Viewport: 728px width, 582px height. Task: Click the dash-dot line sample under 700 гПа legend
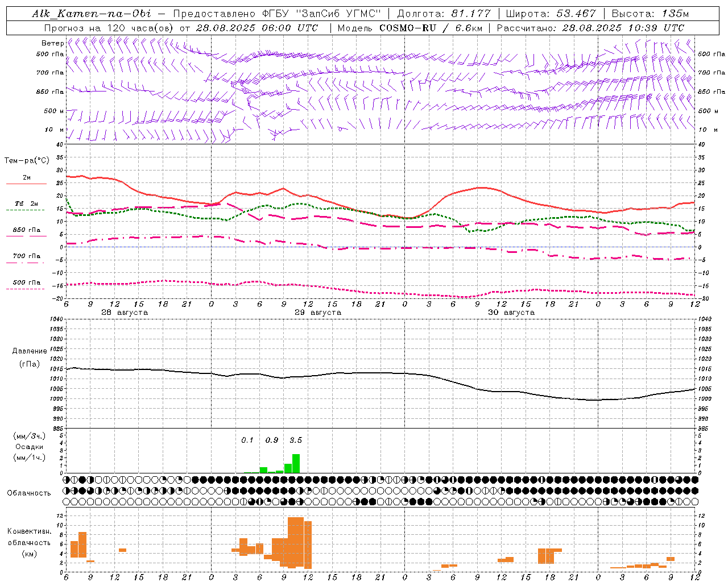coord(25,263)
